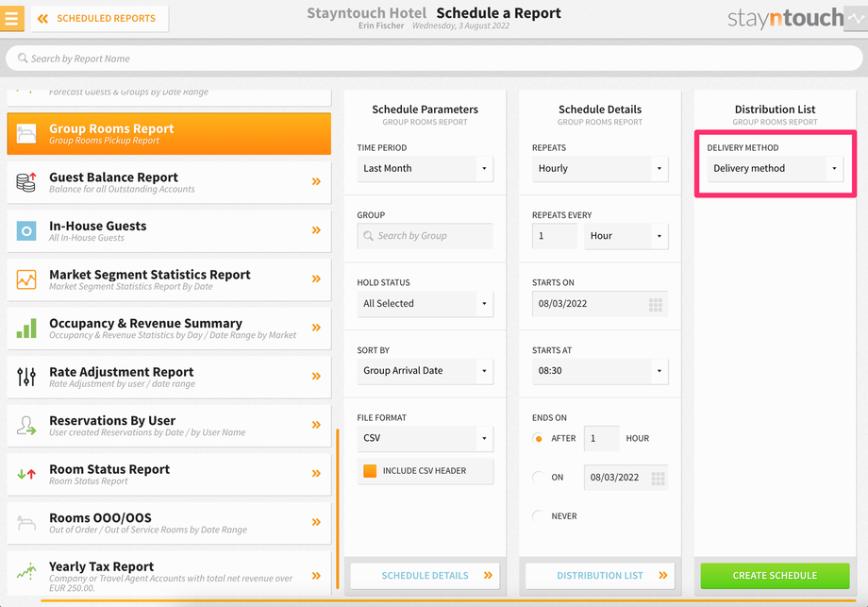Click the Schedule Details button
Viewport: 868px width, 607px height.
(x=426, y=576)
